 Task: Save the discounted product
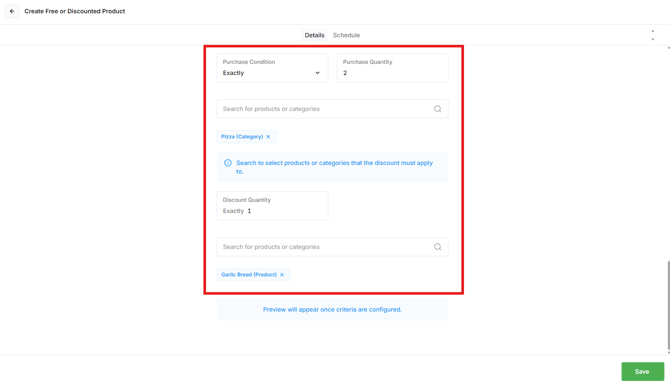pos(642,372)
